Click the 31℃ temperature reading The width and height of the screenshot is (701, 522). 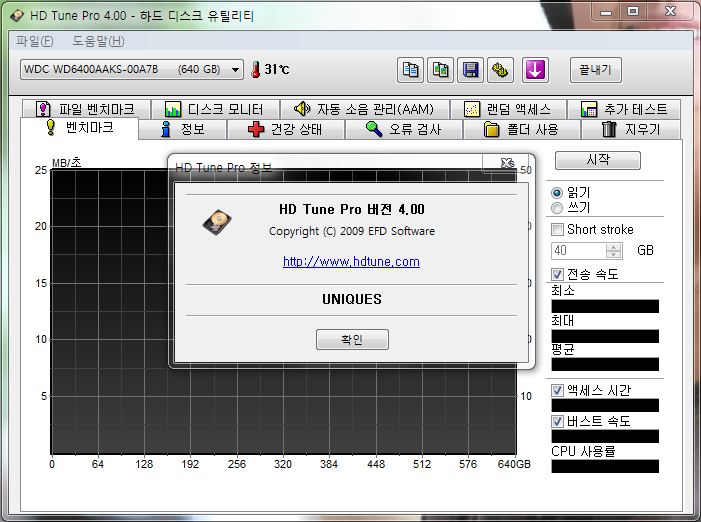tap(277, 69)
